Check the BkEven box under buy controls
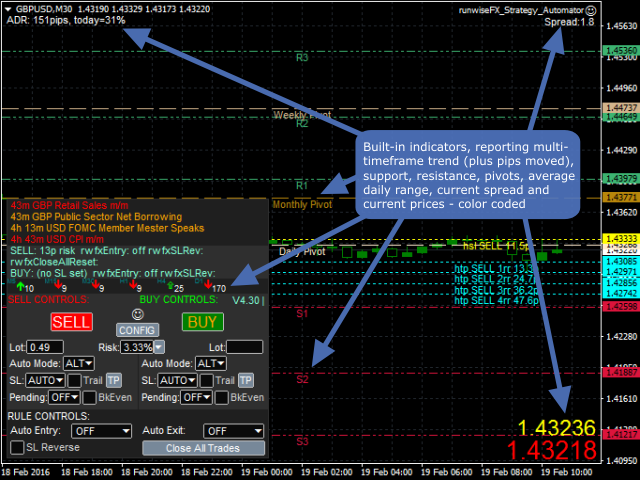640x480 pixels. tap(220, 397)
